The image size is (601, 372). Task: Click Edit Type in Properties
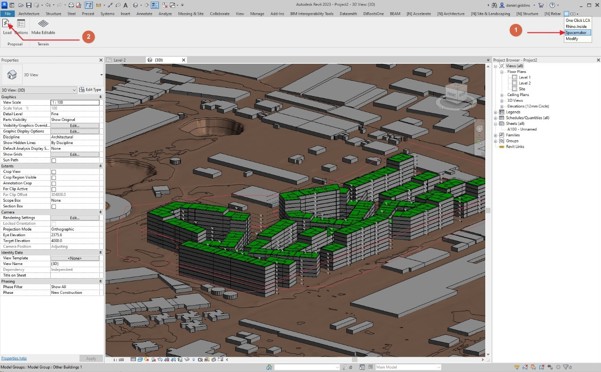(90, 90)
